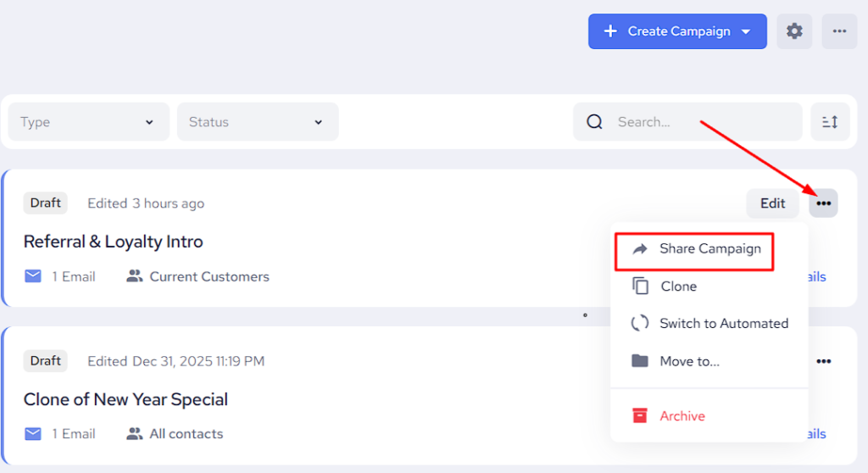This screenshot has height=473, width=868.
Task: Select Switch to Automated option
Action: point(723,324)
